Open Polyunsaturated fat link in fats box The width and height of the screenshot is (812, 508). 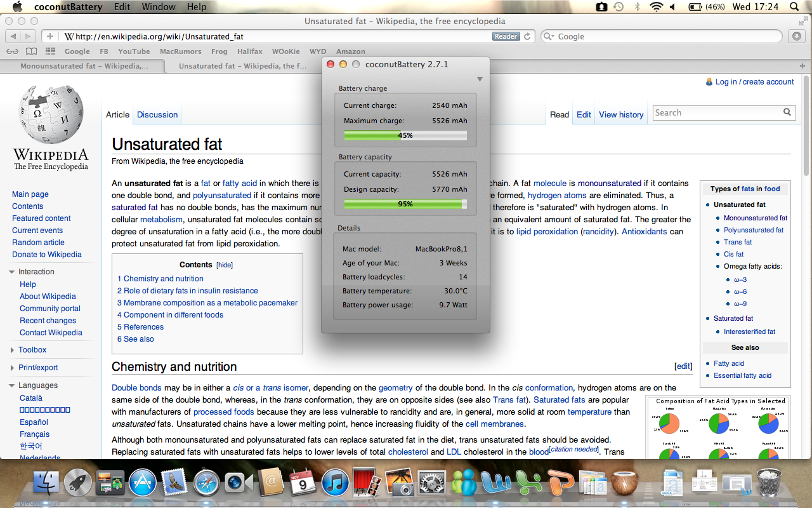pos(754,230)
